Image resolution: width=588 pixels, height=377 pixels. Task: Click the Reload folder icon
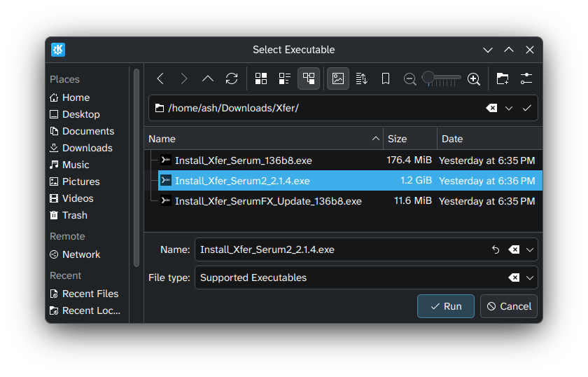point(232,78)
